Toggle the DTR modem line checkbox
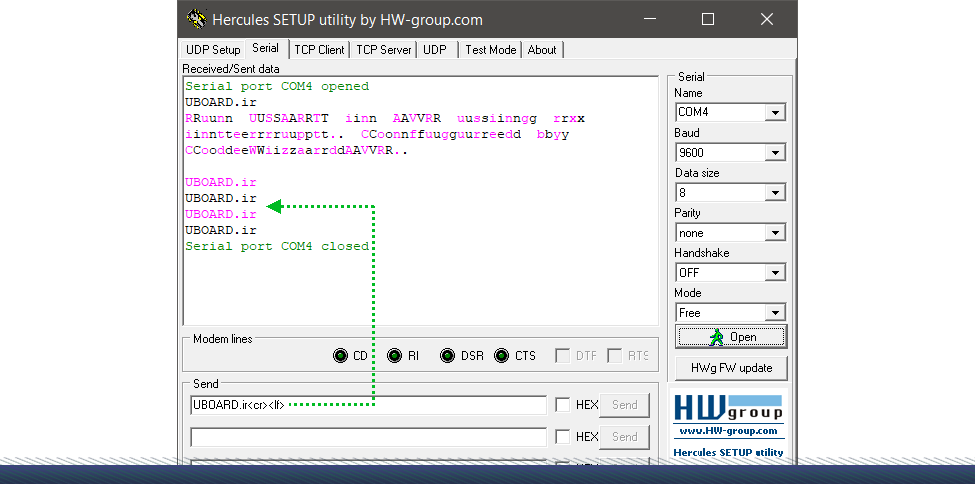The width and height of the screenshot is (975, 484). tap(562, 356)
